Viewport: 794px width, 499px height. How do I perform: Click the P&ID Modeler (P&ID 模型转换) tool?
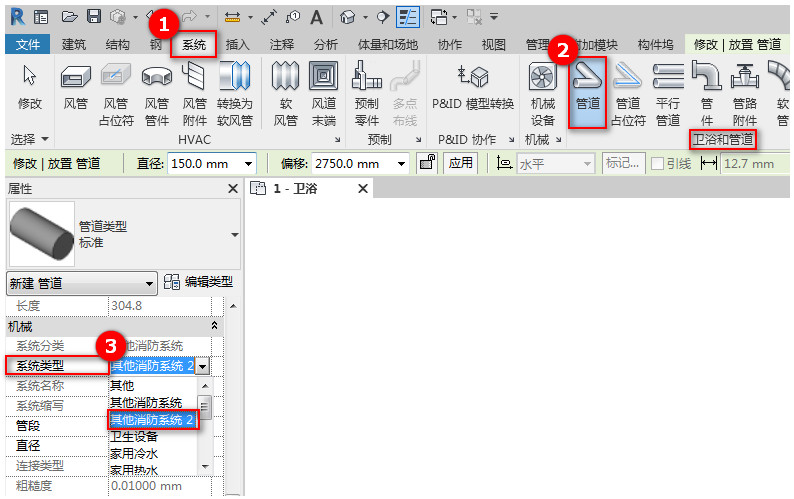pos(473,86)
